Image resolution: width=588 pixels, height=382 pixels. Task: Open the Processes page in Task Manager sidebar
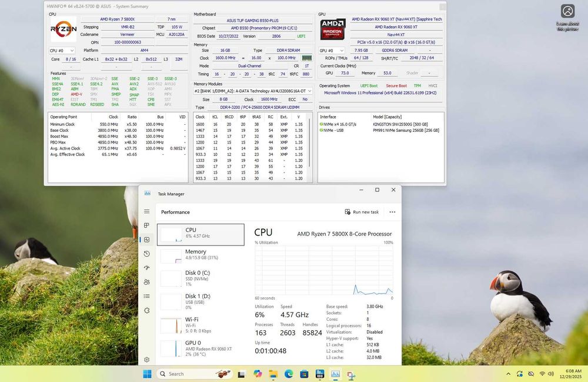146,225
